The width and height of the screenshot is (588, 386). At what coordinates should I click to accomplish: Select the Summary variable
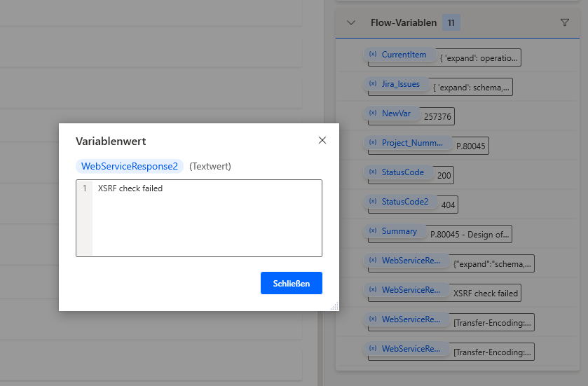395,231
